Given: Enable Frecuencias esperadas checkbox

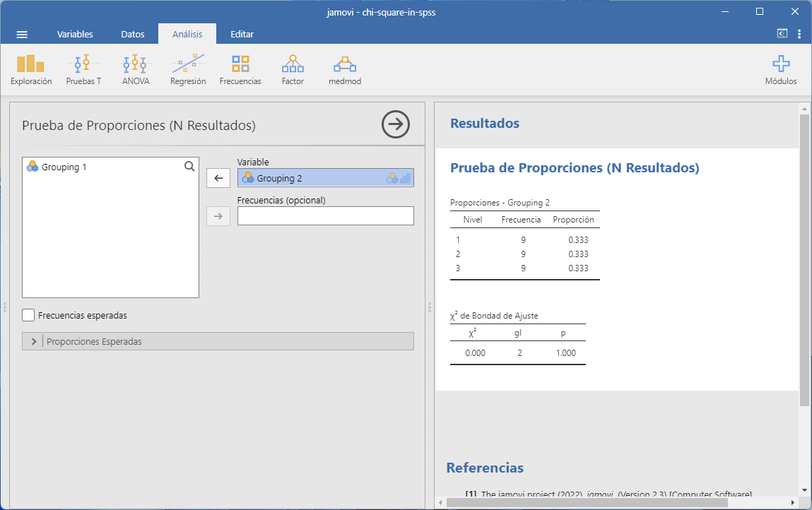Looking at the screenshot, I should [x=28, y=316].
